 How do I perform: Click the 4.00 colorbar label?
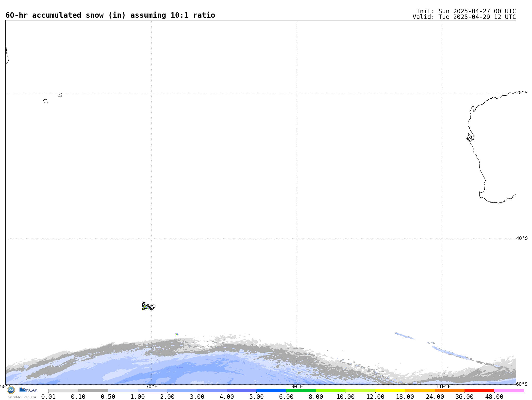[x=227, y=397]
